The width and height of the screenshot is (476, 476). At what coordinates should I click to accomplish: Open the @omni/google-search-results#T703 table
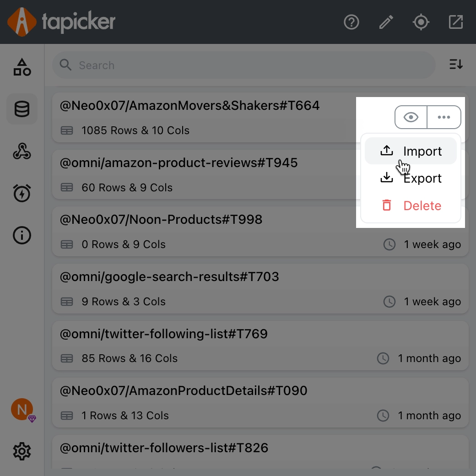(169, 277)
